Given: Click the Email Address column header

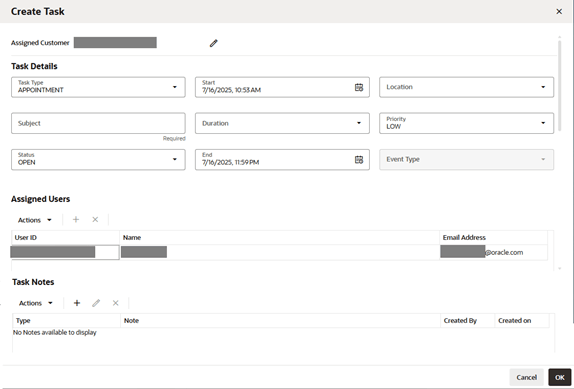Looking at the screenshot, I should 493,237.
